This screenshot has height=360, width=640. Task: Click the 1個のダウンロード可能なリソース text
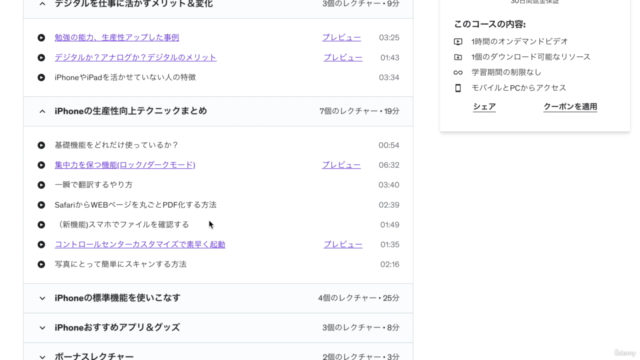[531, 57]
